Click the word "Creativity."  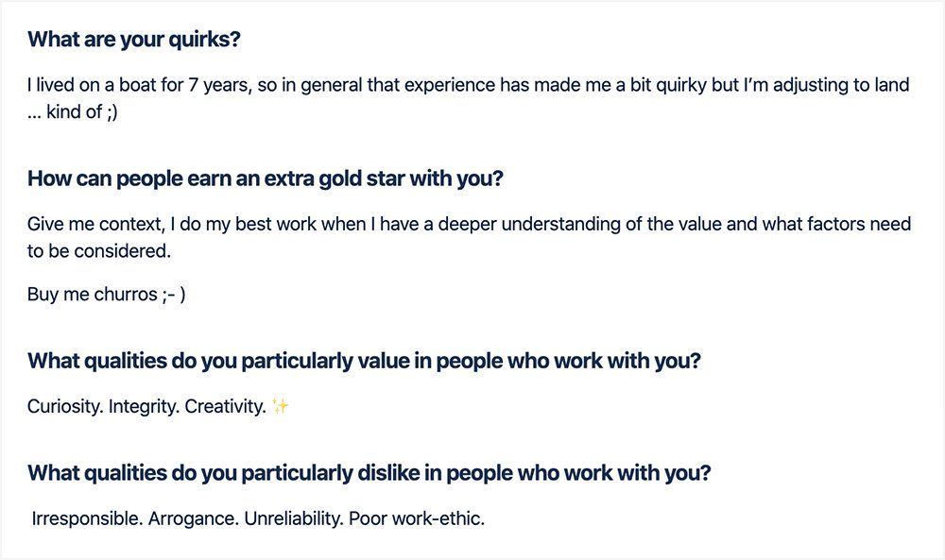tap(226, 407)
